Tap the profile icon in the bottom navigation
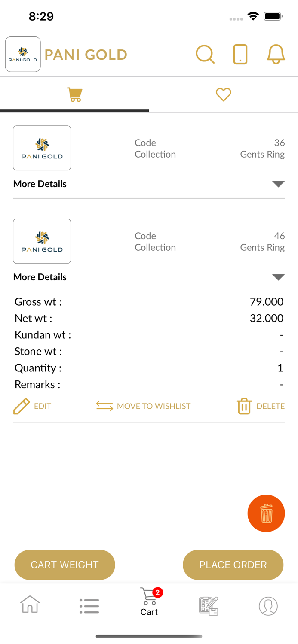The width and height of the screenshot is (298, 644). [x=268, y=605]
